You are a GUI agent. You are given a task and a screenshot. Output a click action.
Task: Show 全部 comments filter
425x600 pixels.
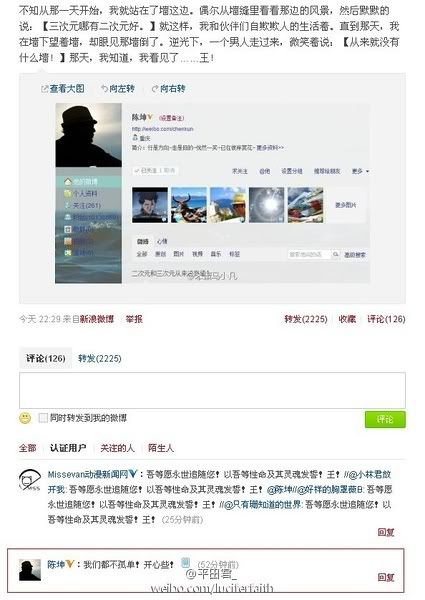tap(28, 448)
